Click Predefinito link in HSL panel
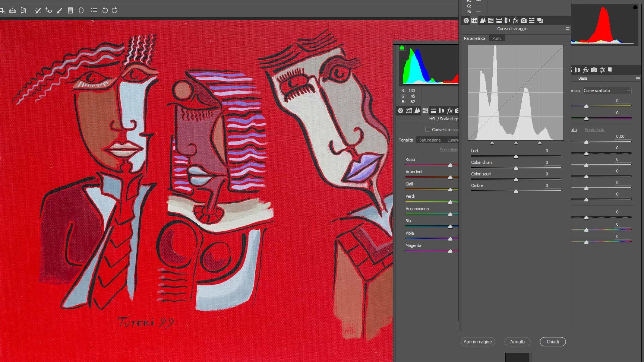This screenshot has height=362, width=644. 449,150
